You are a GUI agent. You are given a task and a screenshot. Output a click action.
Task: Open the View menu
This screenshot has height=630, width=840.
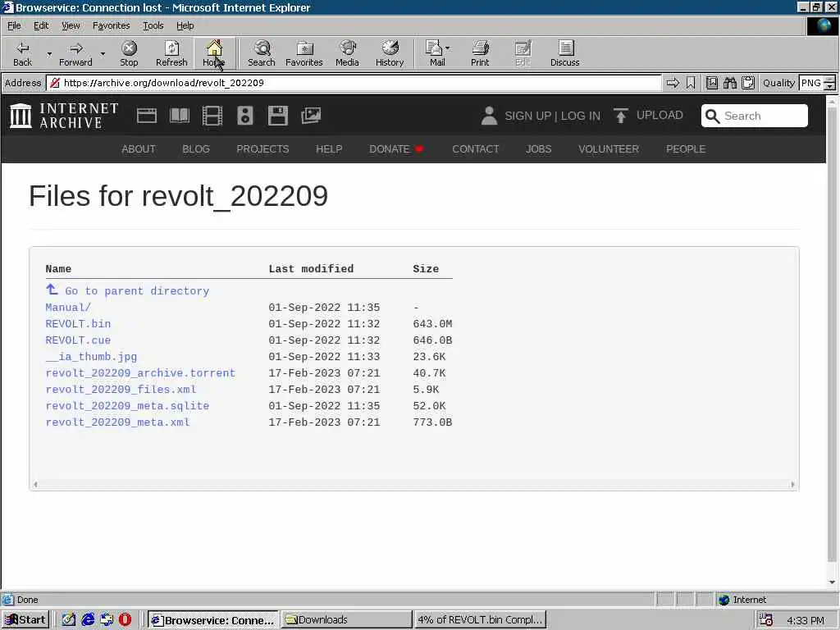(71, 25)
